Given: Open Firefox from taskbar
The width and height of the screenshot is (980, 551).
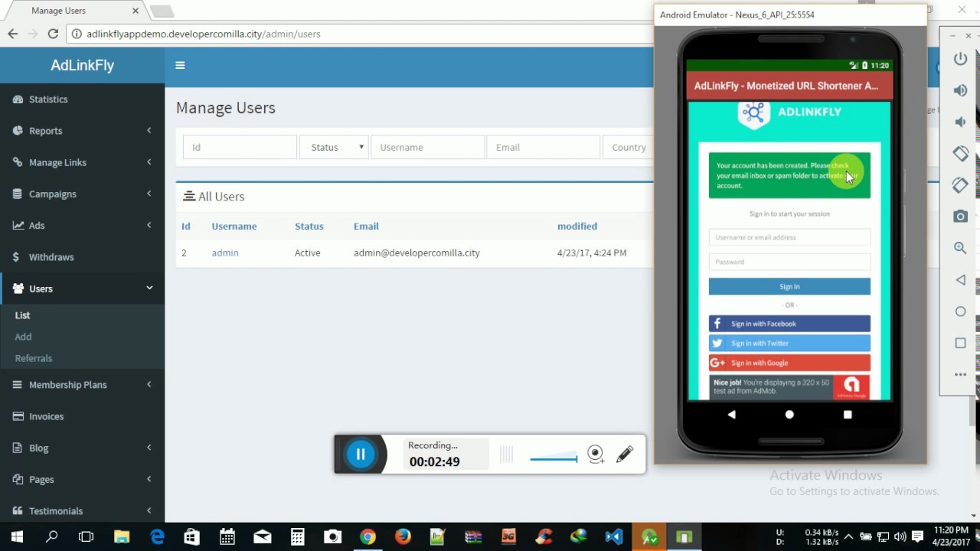Looking at the screenshot, I should 403,536.
